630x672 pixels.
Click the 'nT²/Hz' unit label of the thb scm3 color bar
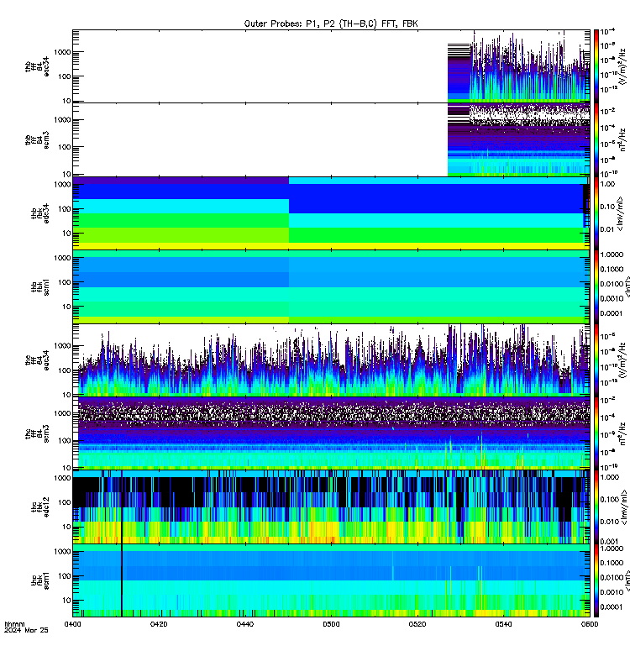(x=623, y=139)
